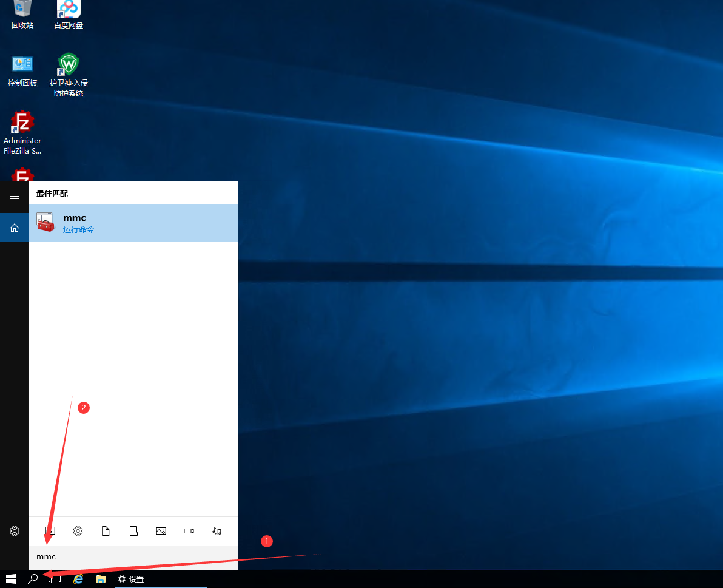The width and height of the screenshot is (723, 588).
Task: Click the mmc toolbox icon
Action: tap(45, 223)
